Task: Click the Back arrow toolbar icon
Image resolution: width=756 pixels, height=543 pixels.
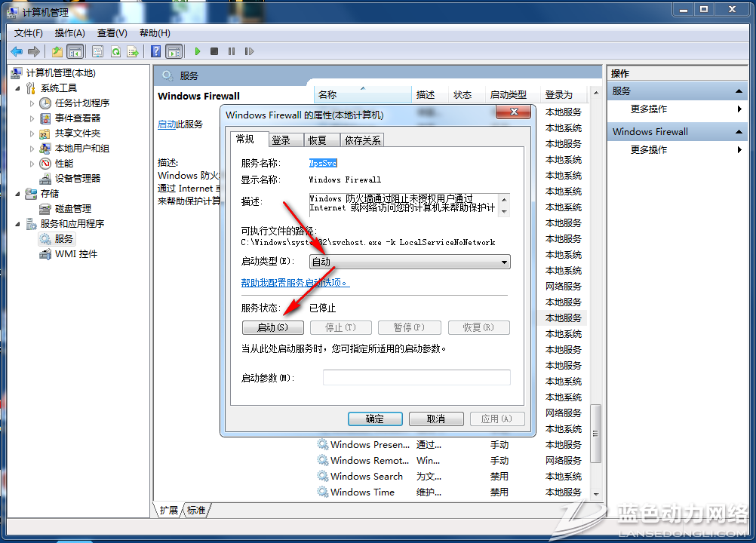Action: [x=17, y=51]
